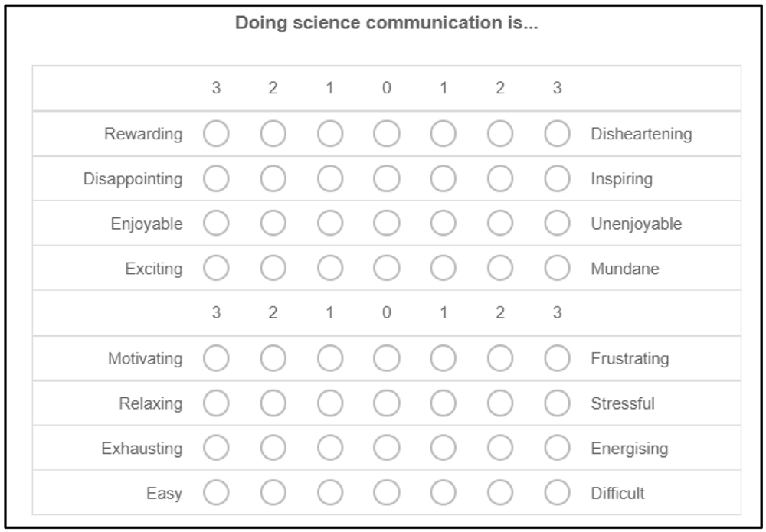The height and width of the screenshot is (532, 766).
Task: Choose 2 toward Enjoyable in Enjoyable row
Action: [273, 224]
